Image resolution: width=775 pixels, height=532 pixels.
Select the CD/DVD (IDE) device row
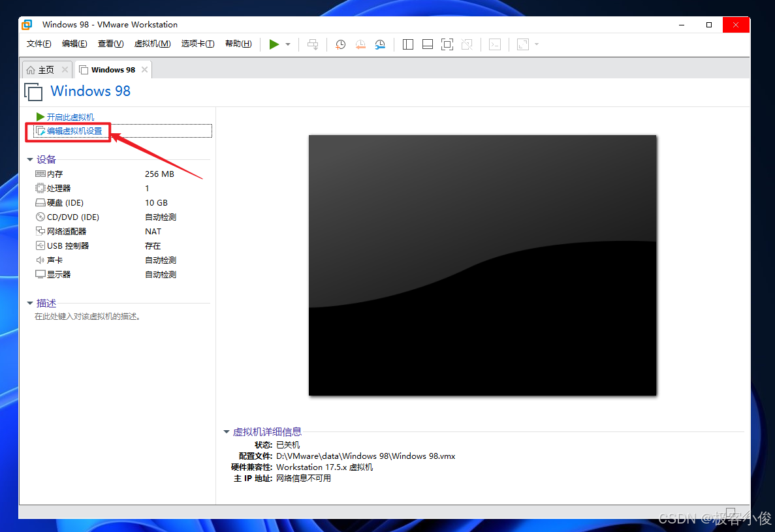122,217
